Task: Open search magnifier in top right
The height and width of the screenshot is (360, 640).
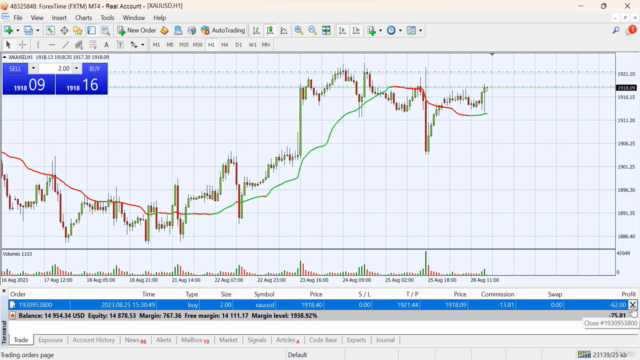Action: coord(616,30)
